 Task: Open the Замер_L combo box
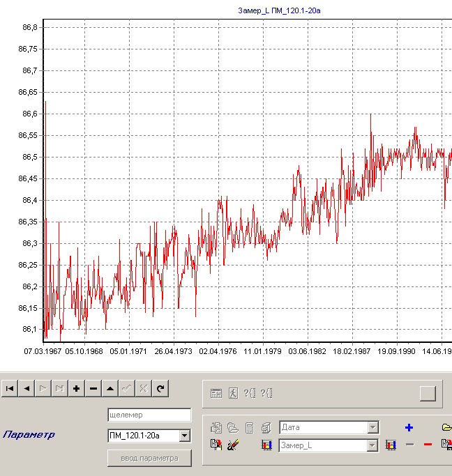(372, 445)
